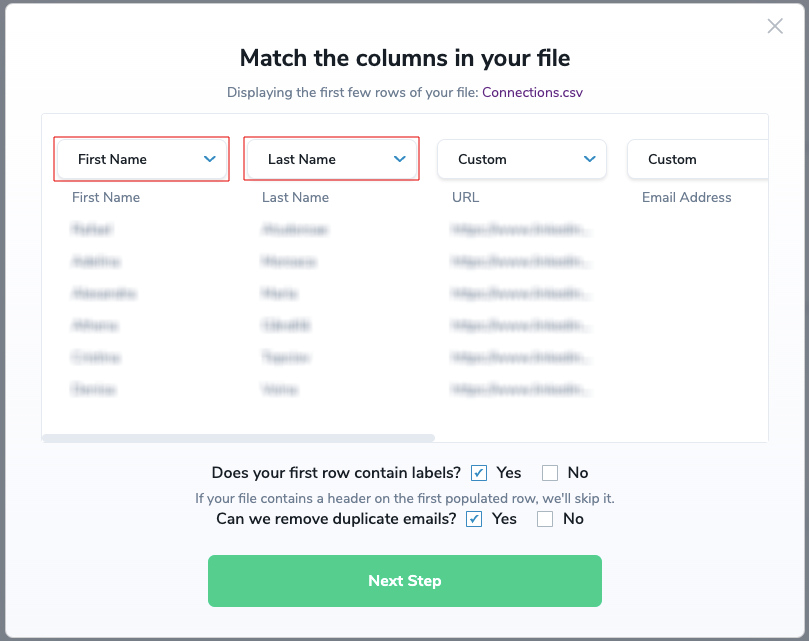Check Yes for remove duplicate emails
The width and height of the screenshot is (809, 641).
473,518
